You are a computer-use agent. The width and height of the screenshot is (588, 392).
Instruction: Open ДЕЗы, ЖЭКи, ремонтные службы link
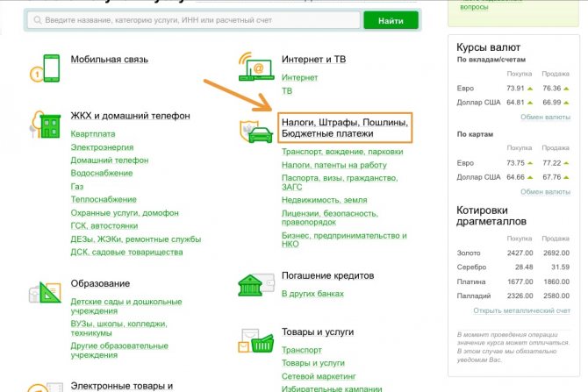[136, 239]
